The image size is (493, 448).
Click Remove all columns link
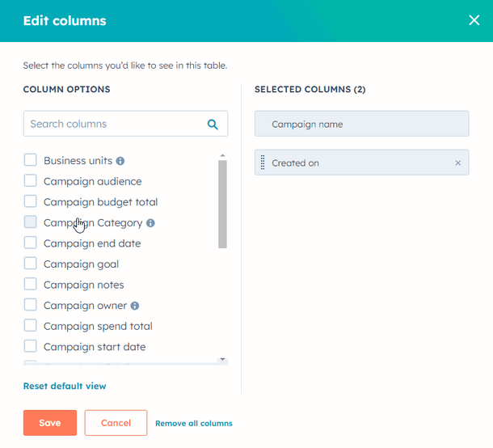[194, 424]
